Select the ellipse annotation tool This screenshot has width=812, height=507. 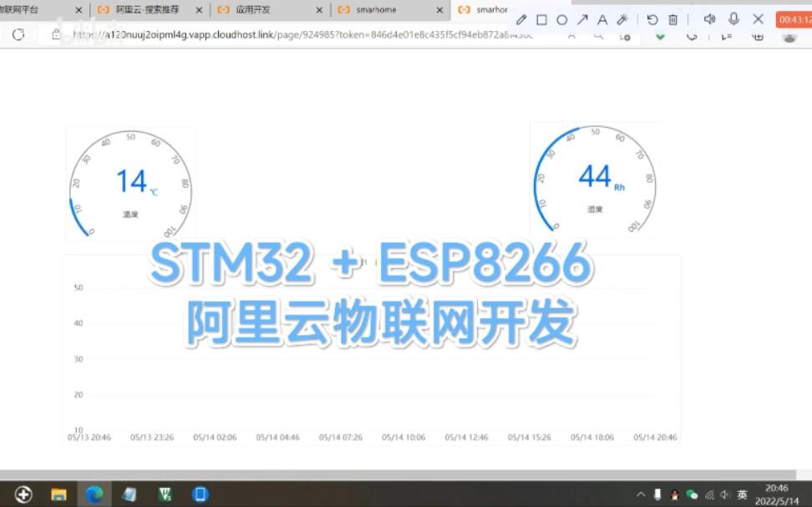click(x=562, y=20)
